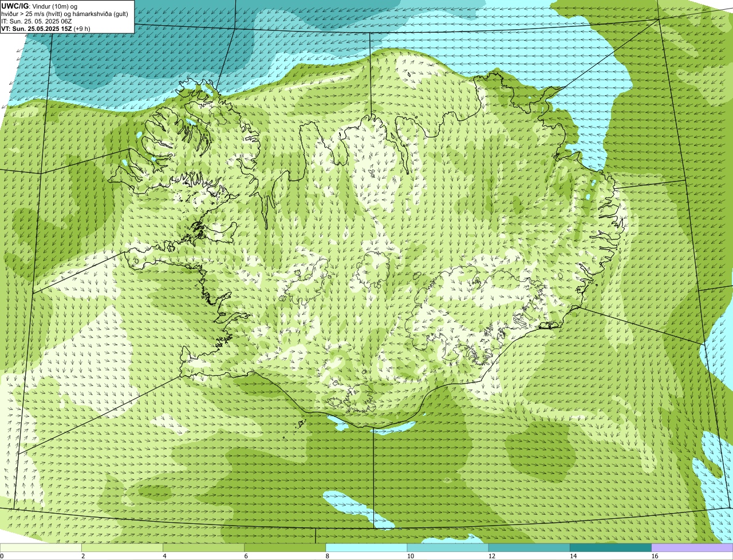Click the 'hviður > 25 m/s' description line
This screenshot has height=560, width=733.
65,14
